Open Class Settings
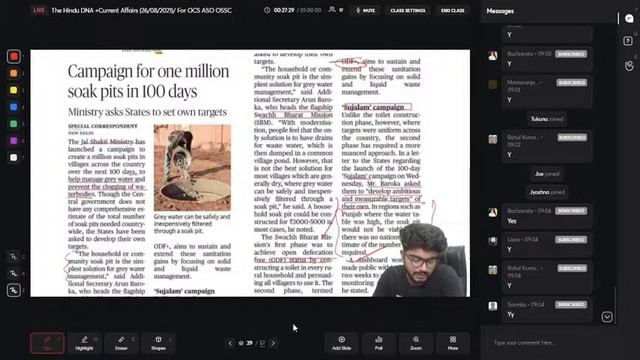 (x=407, y=10)
